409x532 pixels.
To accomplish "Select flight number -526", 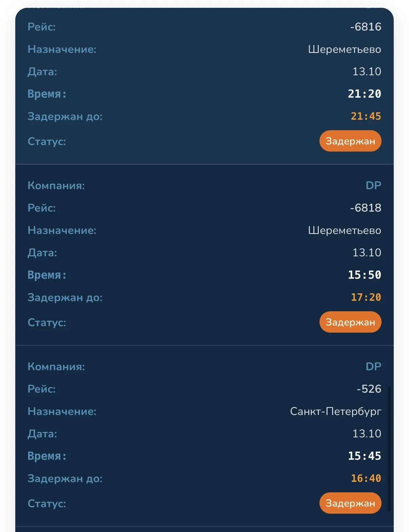I will [x=369, y=389].
